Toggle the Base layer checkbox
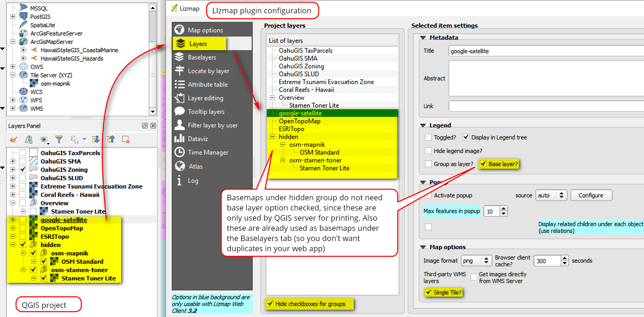Viewport: 644px width, 317px height. [483, 164]
